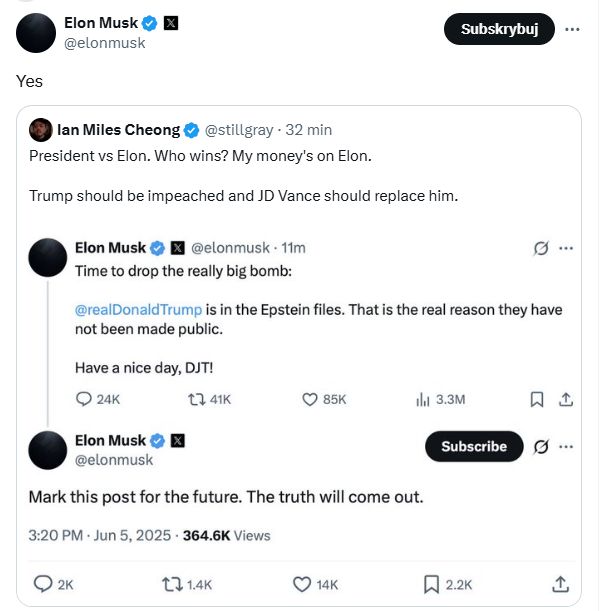600x611 pixels.
Task: Bookmark the Epstein files post
Action: 537,399
